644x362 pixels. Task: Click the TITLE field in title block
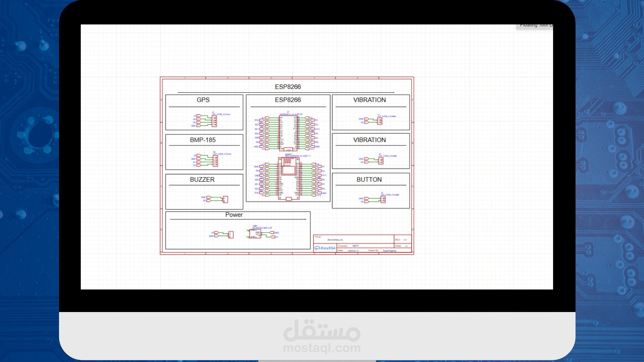pyautogui.click(x=335, y=240)
